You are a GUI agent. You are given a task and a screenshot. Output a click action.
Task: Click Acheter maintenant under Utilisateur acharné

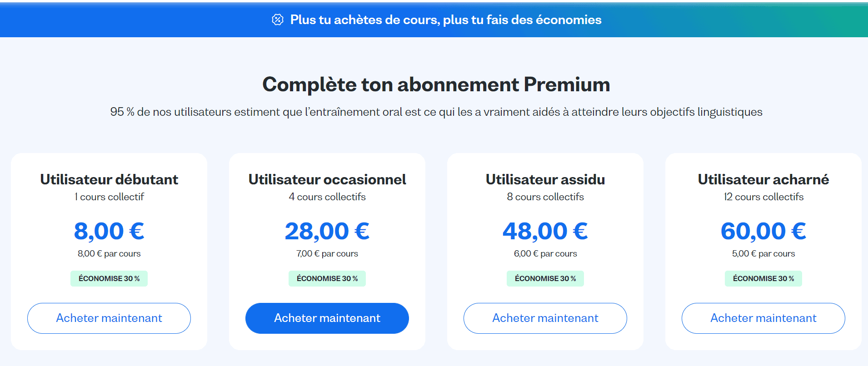[763, 318]
